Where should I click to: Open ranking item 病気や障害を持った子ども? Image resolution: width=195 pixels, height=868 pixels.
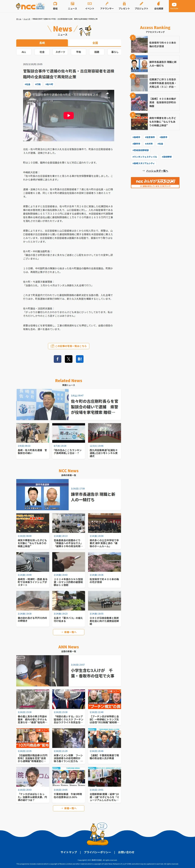pyautogui.click(x=155, y=122)
